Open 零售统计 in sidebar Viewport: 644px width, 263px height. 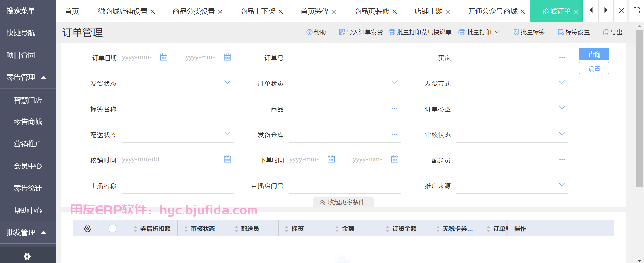point(28,188)
